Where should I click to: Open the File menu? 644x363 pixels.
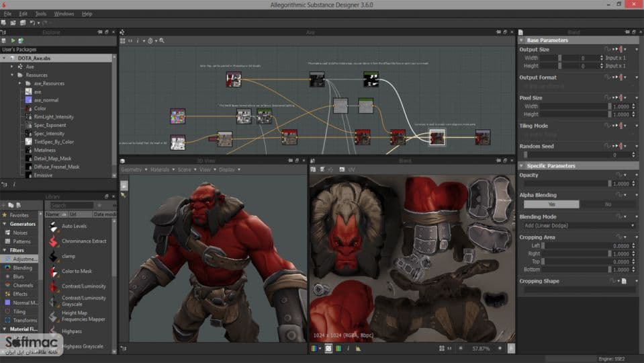7,14
